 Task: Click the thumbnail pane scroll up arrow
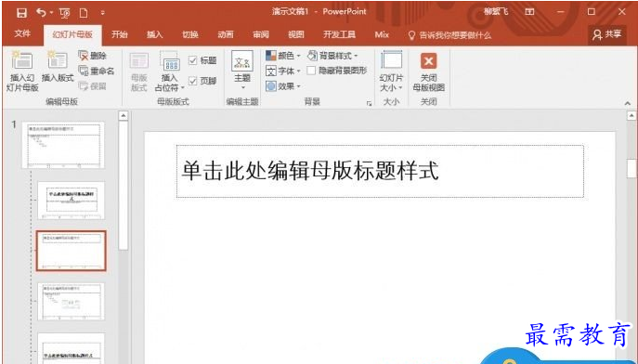[124, 116]
